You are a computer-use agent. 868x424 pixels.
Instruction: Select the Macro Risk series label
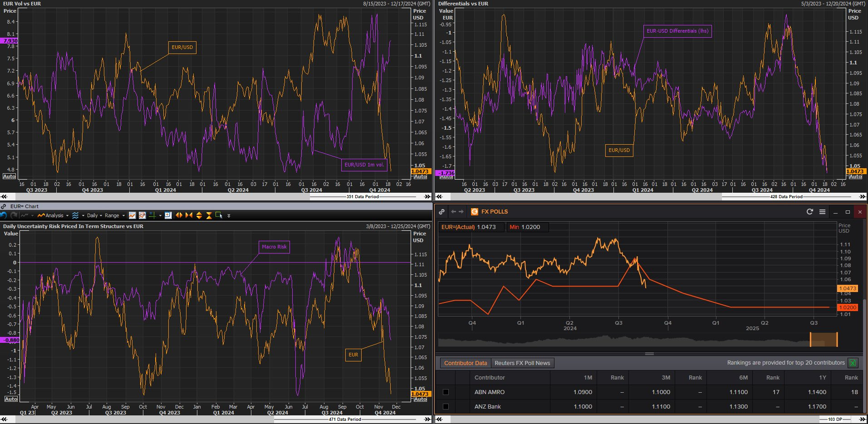274,247
